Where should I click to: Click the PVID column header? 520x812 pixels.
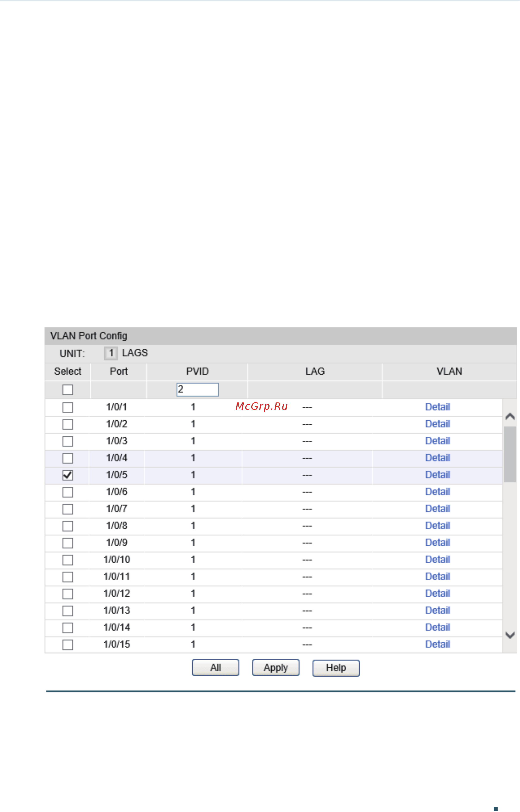(197, 371)
